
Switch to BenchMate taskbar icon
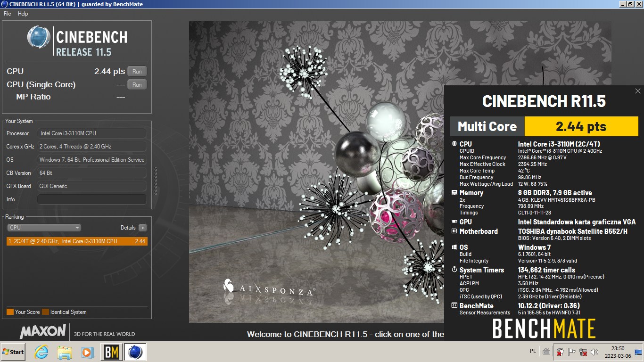coord(111,352)
